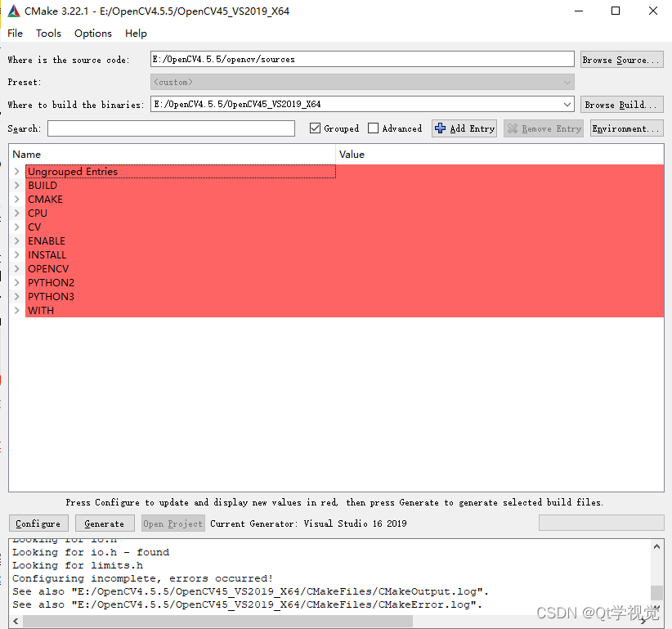672x629 pixels.
Task: Select the BUILD row label
Action: [x=43, y=185]
